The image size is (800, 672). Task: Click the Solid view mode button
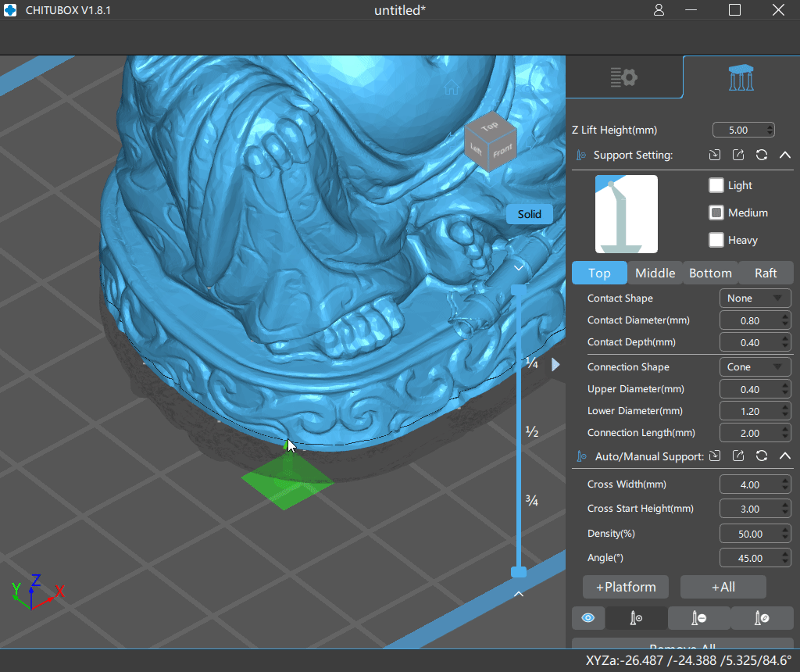coord(529,214)
